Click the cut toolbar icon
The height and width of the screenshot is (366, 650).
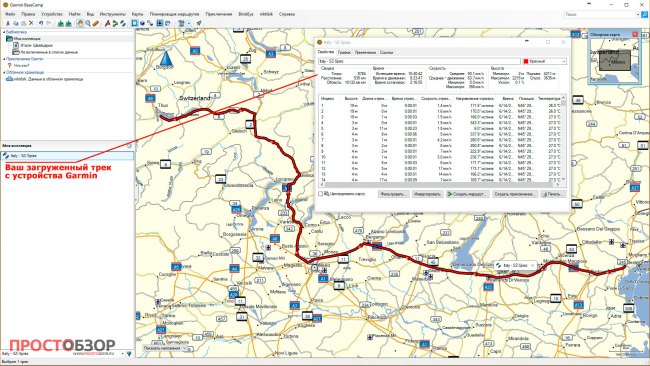8,23
